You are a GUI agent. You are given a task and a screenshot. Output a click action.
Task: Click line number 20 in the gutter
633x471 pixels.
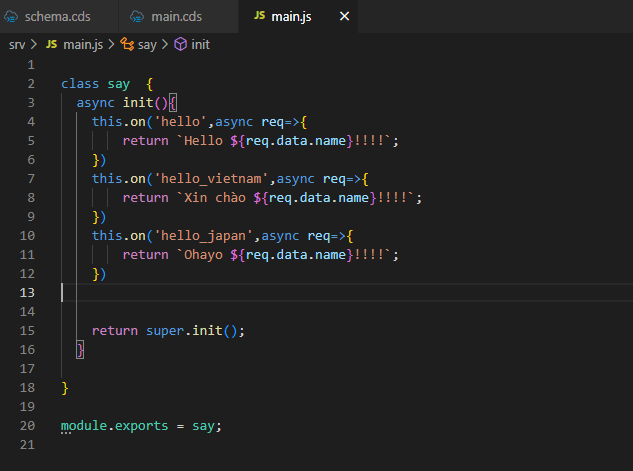27,425
